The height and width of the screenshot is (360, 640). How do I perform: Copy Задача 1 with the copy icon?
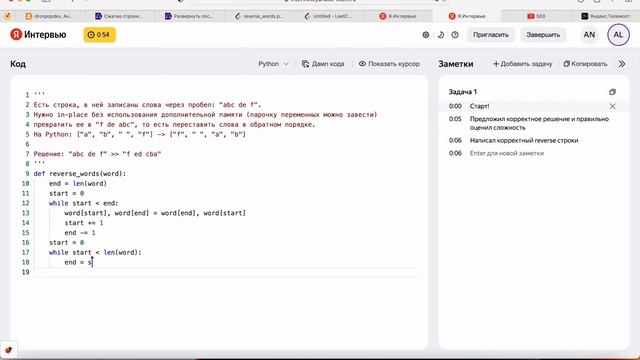[x=612, y=92]
